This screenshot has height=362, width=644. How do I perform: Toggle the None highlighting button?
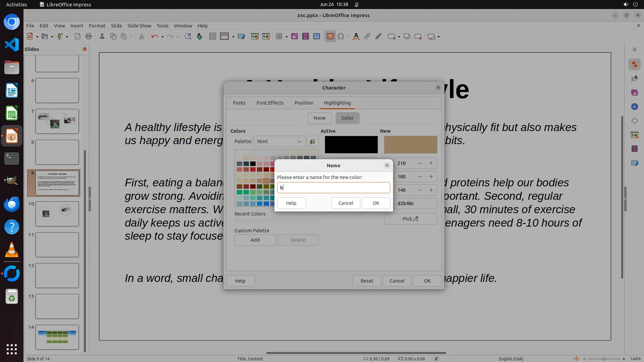point(319,118)
